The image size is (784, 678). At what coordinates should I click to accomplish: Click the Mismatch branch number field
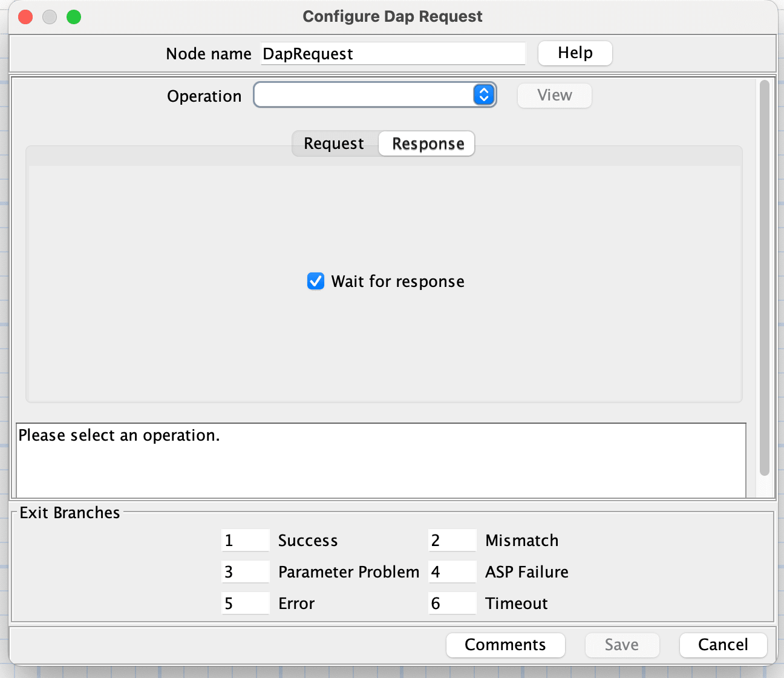pyautogui.click(x=452, y=540)
